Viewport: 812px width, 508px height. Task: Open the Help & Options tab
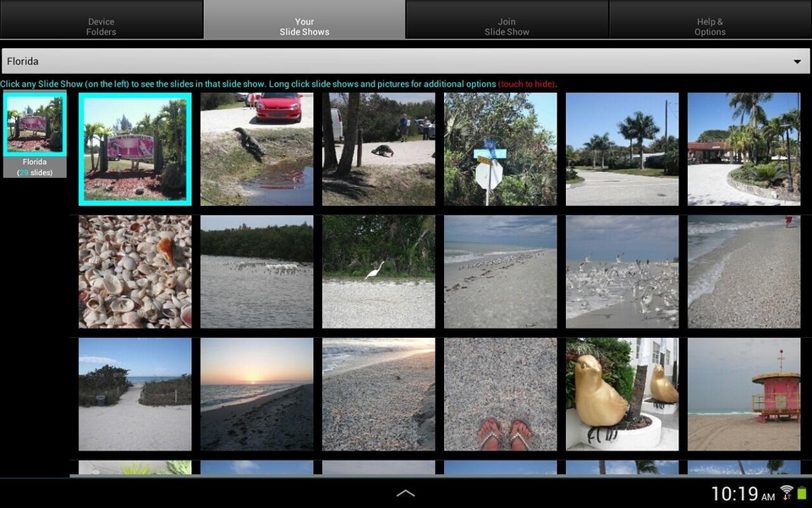pyautogui.click(x=710, y=19)
